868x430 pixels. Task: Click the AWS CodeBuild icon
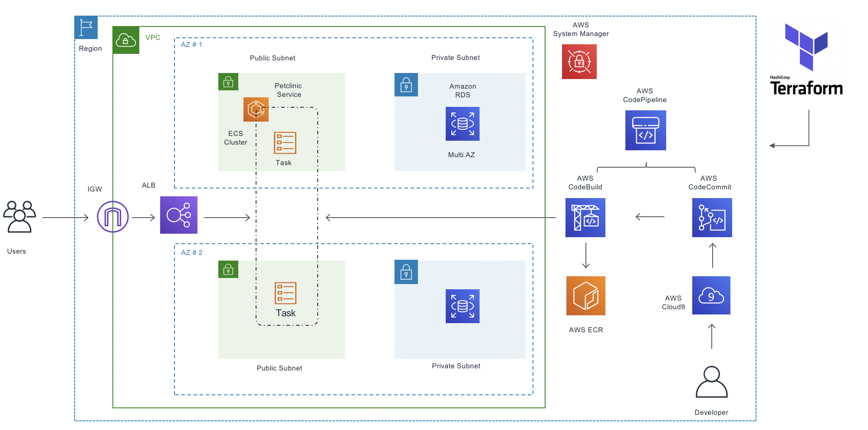pos(585,218)
